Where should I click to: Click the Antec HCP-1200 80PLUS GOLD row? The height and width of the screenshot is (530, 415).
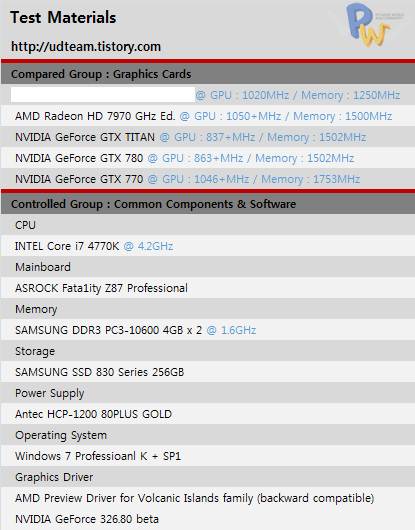(x=208, y=414)
